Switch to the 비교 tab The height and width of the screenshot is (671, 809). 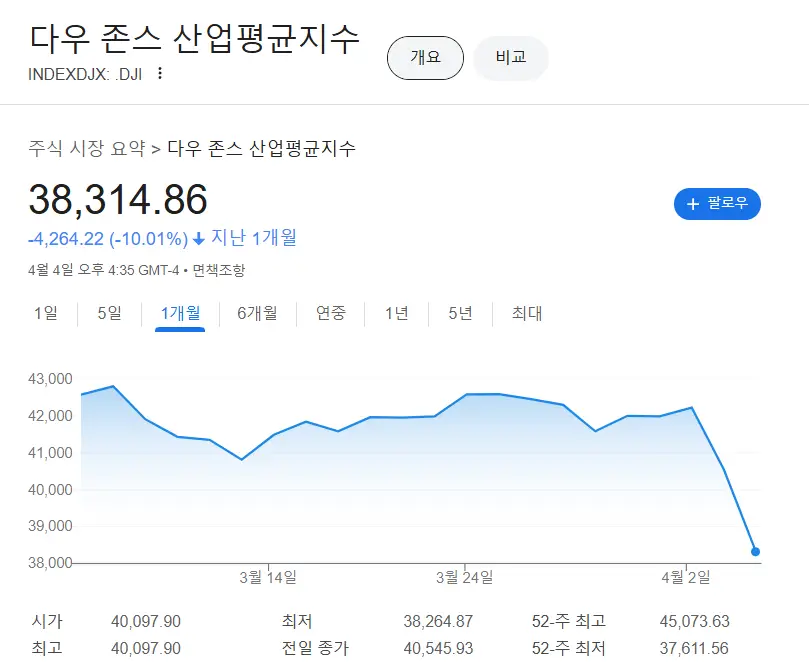[510, 58]
